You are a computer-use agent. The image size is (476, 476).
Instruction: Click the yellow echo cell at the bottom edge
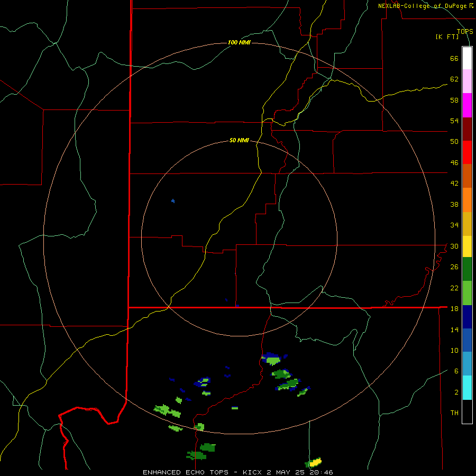point(315,462)
